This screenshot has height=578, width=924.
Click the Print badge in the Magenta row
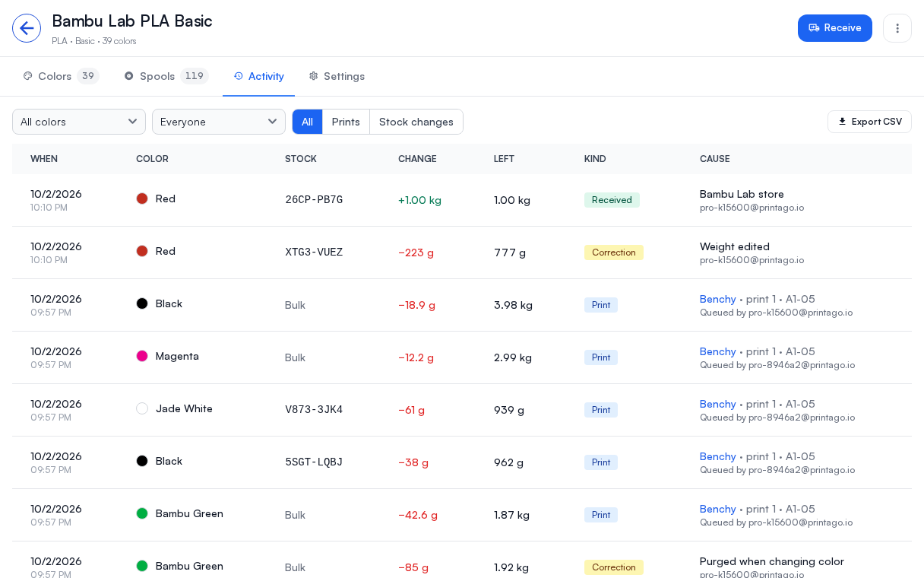(601, 357)
